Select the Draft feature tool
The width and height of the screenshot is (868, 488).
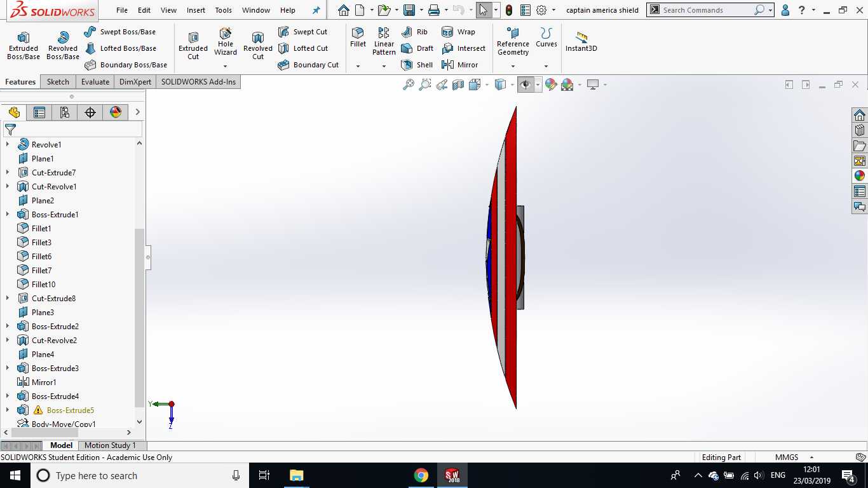pos(417,48)
